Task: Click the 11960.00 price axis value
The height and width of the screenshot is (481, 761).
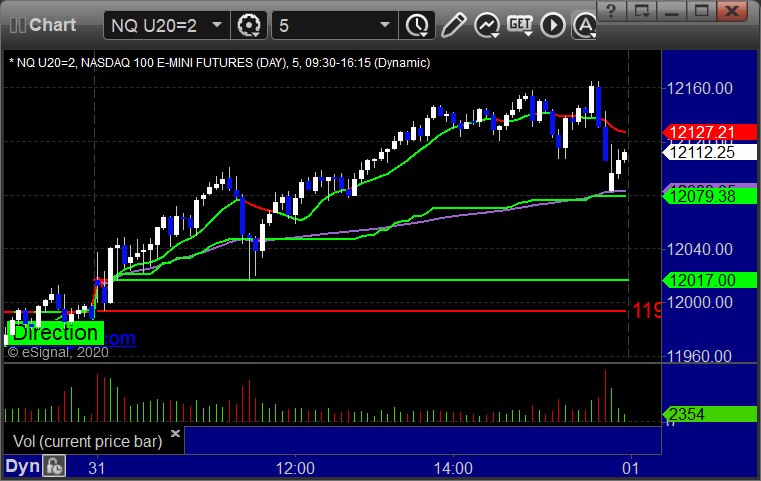Action: (699, 356)
